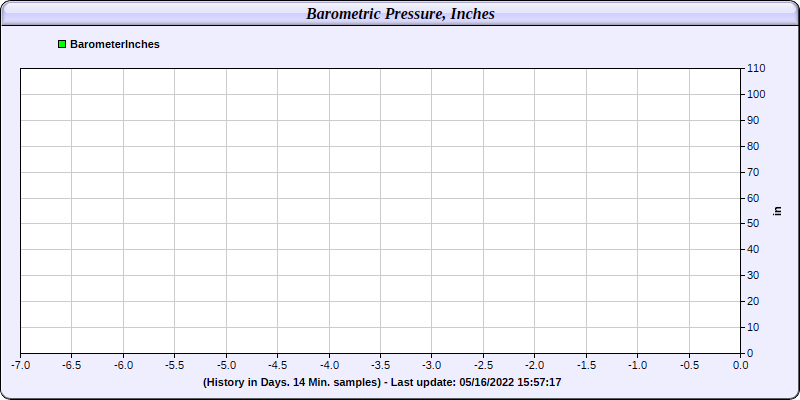Click the x-axis label -1.0
This screenshot has width=800, height=400.
pos(638,365)
